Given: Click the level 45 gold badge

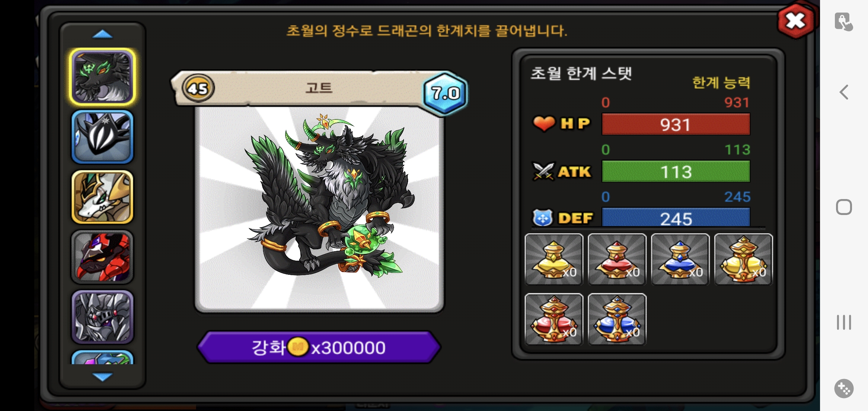Looking at the screenshot, I should pos(198,88).
